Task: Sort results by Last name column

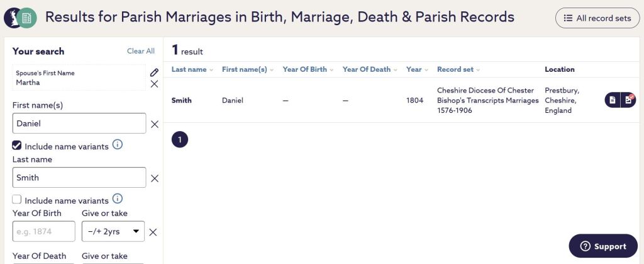Action: pos(192,69)
